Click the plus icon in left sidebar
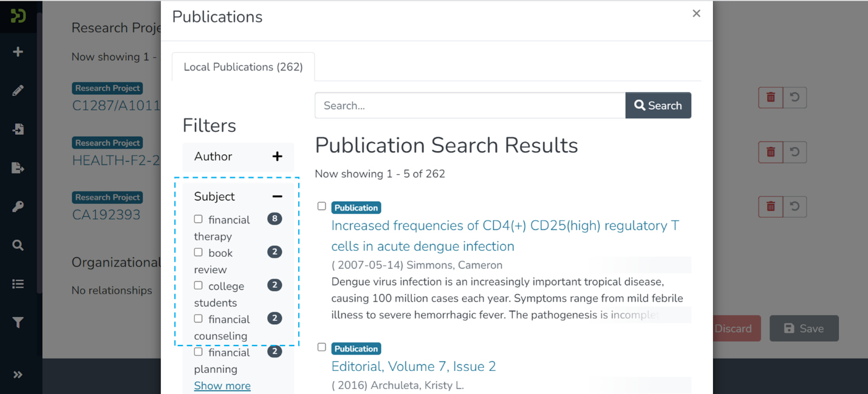The height and width of the screenshot is (394, 868). point(18,52)
